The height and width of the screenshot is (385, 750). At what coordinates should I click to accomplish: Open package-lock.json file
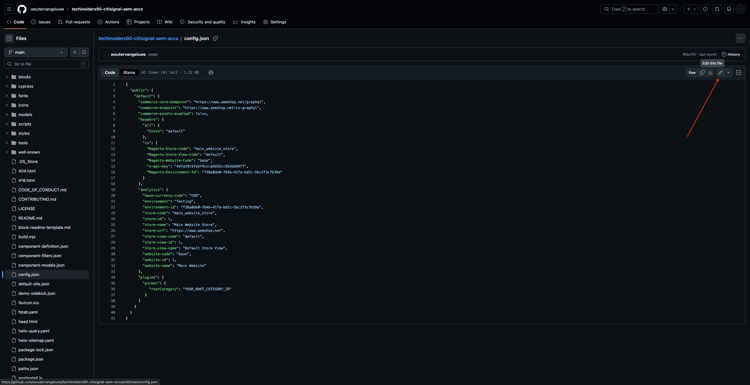36,350
